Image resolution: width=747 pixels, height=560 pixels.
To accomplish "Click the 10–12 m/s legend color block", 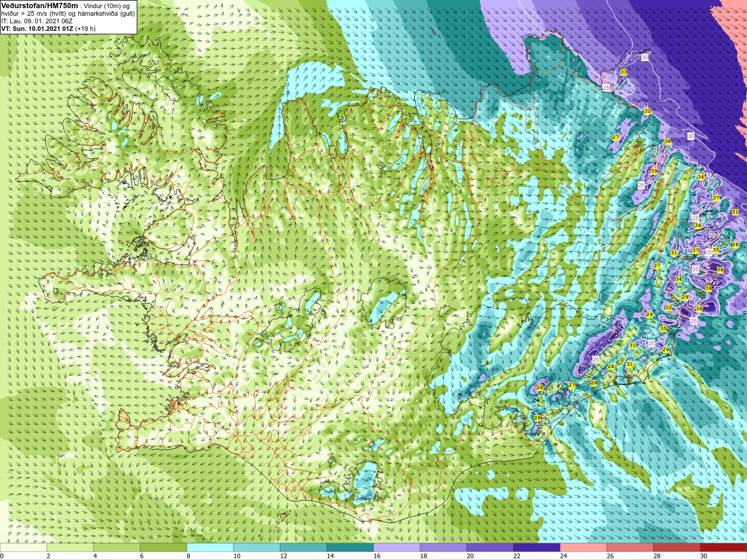I will pos(257,548).
